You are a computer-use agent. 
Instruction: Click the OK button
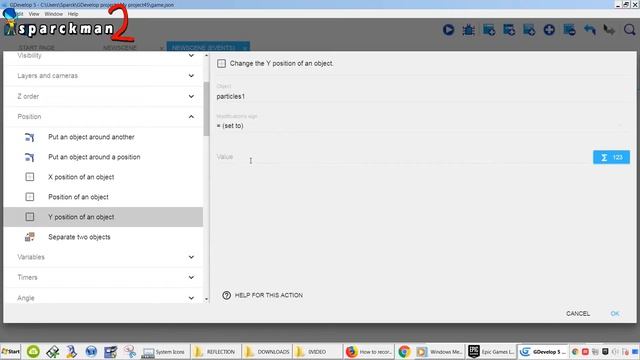[x=615, y=313]
